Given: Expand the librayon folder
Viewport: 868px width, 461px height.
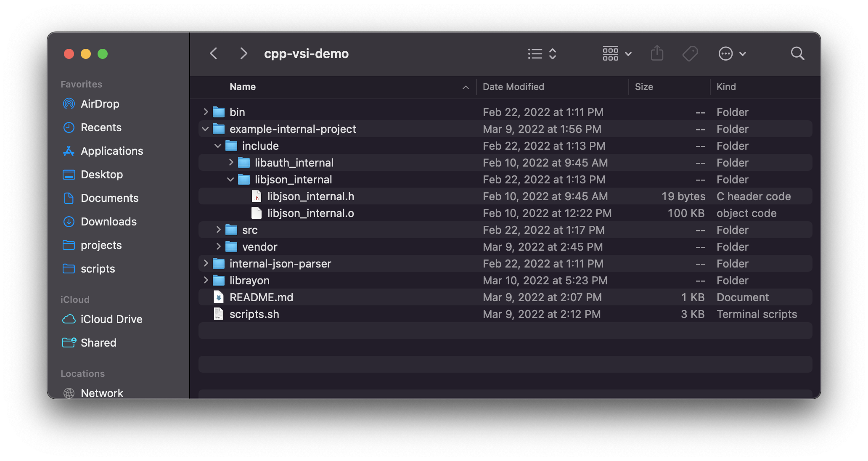Looking at the screenshot, I should [206, 280].
